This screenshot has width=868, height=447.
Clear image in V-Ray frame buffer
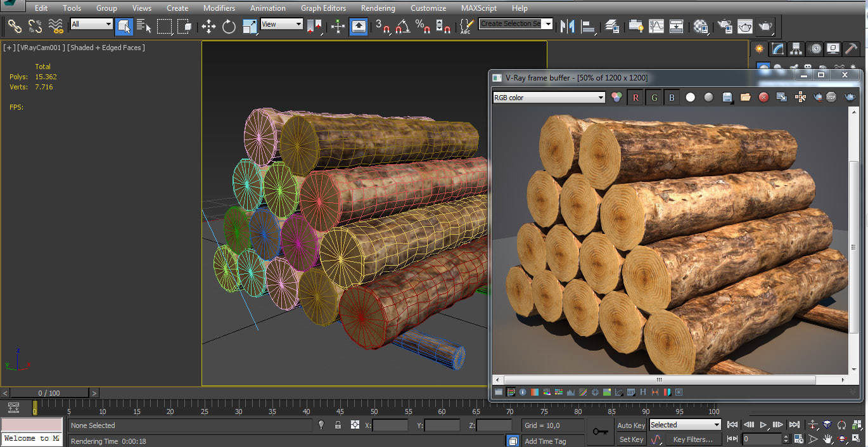763,97
